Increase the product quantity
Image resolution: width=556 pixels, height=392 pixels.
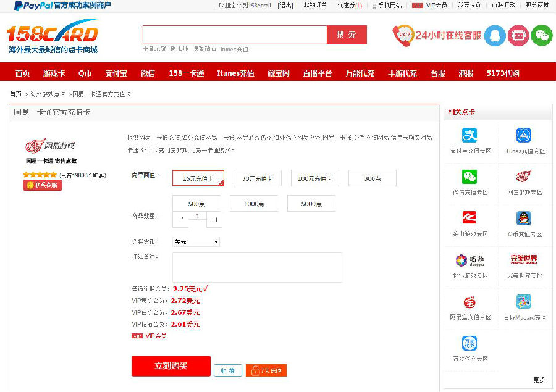point(214,220)
